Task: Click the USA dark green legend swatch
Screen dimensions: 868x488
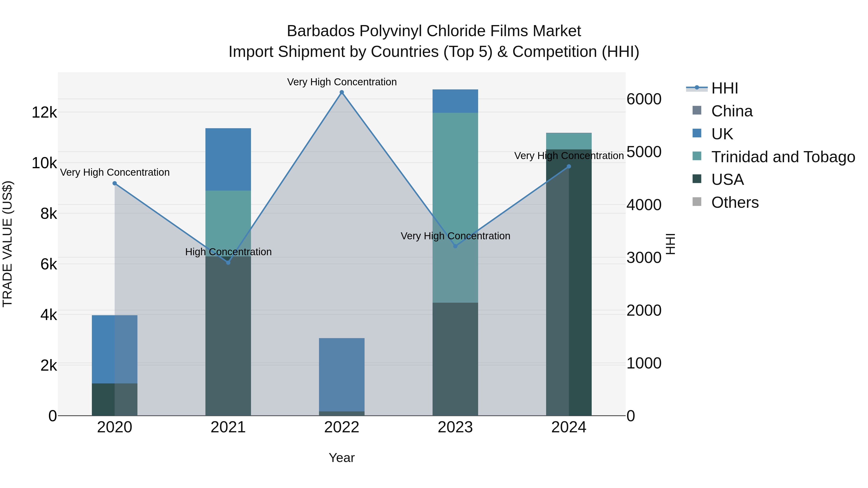Action: coord(697,179)
